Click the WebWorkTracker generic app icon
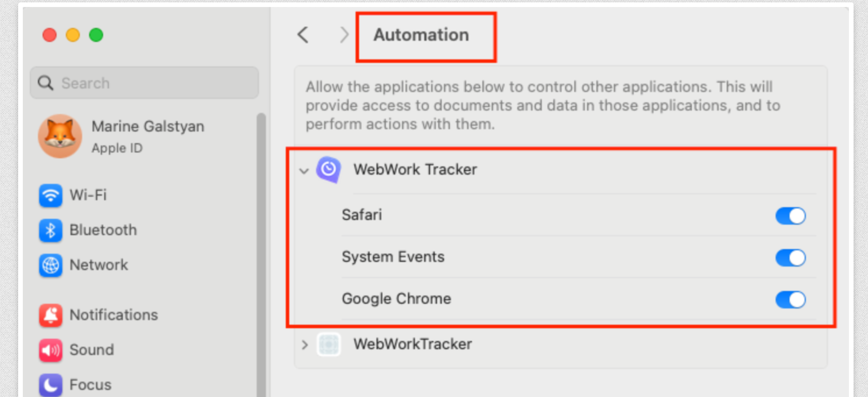868x397 pixels. 329,344
